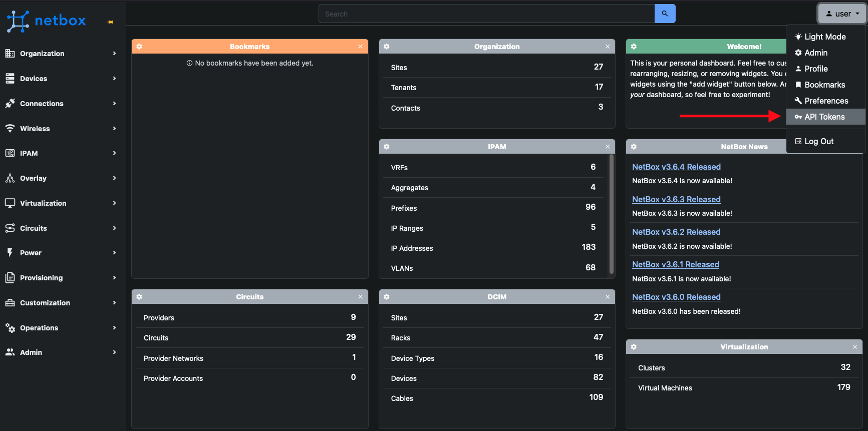Expand the Admin chevron in sidebar

[114, 352]
